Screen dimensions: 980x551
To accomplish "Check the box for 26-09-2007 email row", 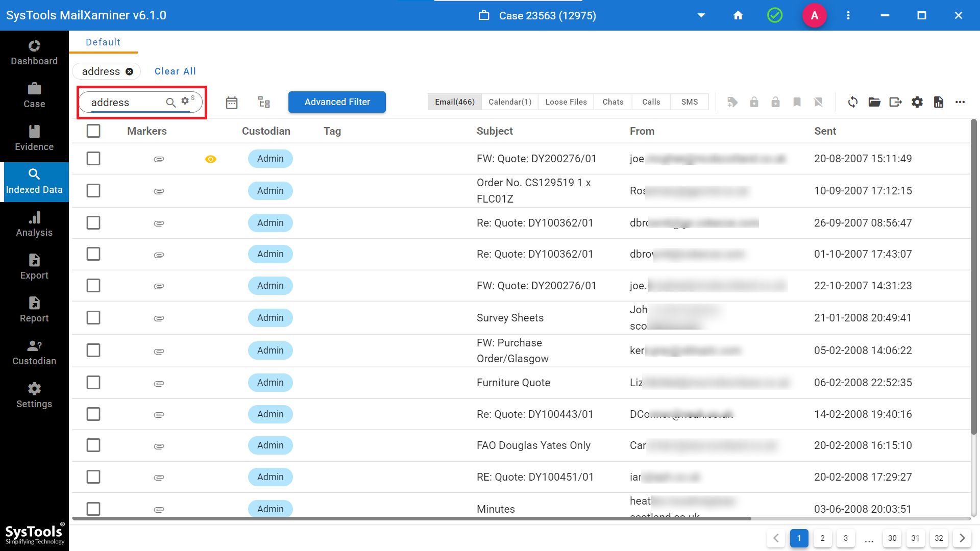I will click(93, 223).
